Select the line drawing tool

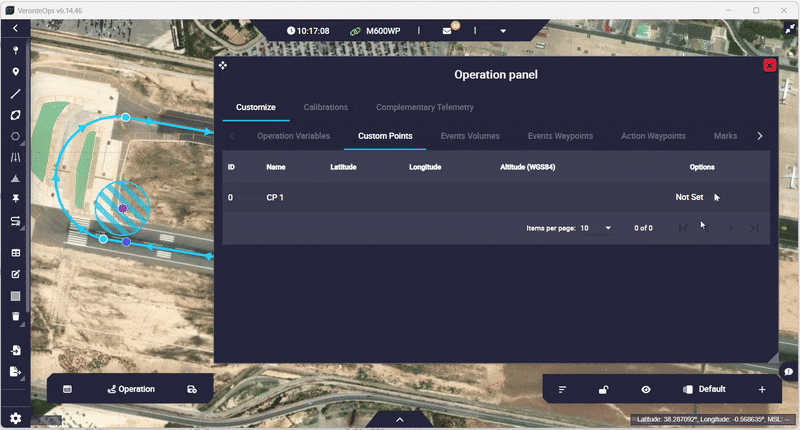[15, 94]
